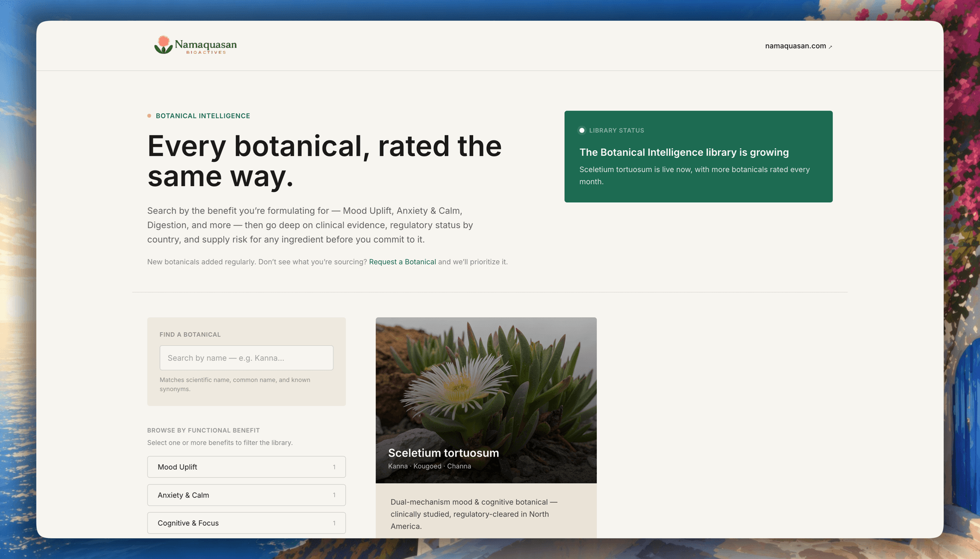Focus the Search by name input field
Viewport: 980px width, 559px height.
[x=246, y=358]
